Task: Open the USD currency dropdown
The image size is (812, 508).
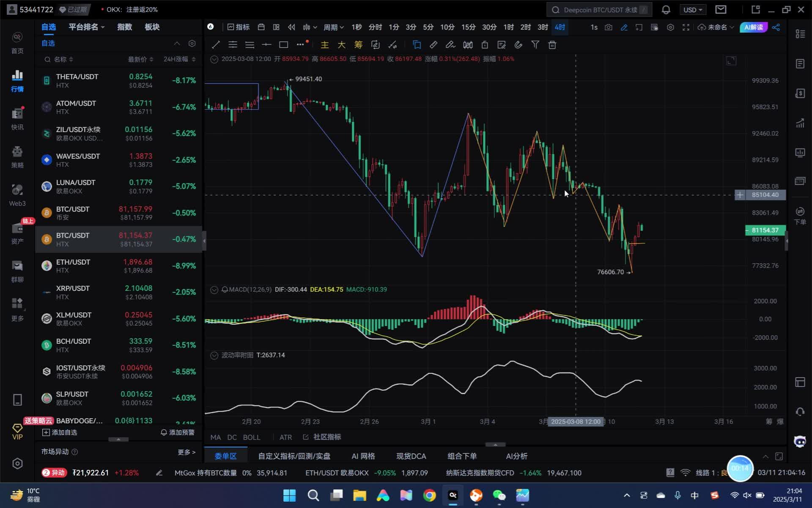Action: (x=693, y=10)
